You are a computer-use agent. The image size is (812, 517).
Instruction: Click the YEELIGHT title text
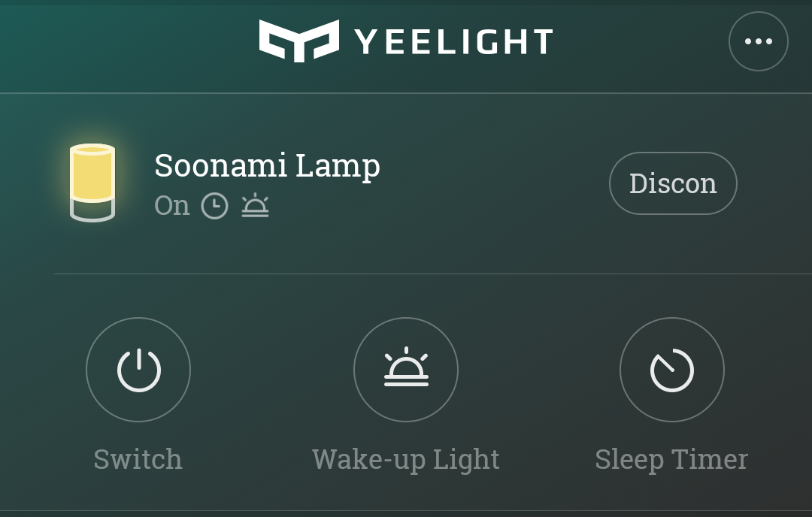click(x=453, y=42)
